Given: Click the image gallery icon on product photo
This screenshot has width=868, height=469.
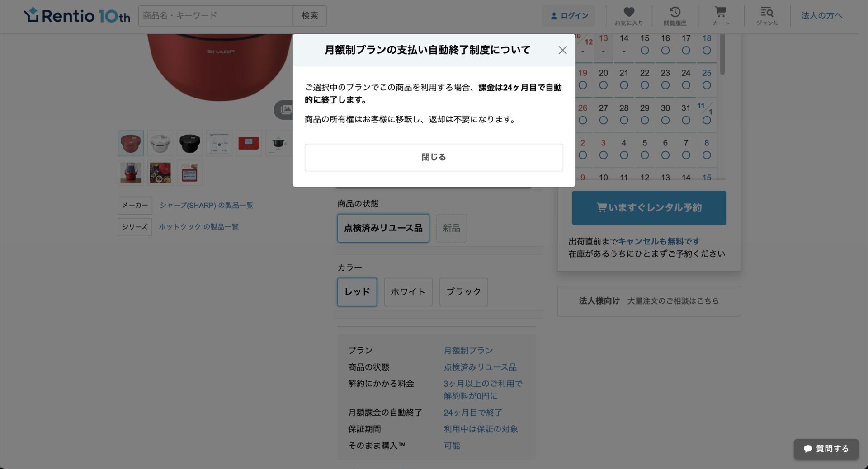Looking at the screenshot, I should click(x=285, y=110).
